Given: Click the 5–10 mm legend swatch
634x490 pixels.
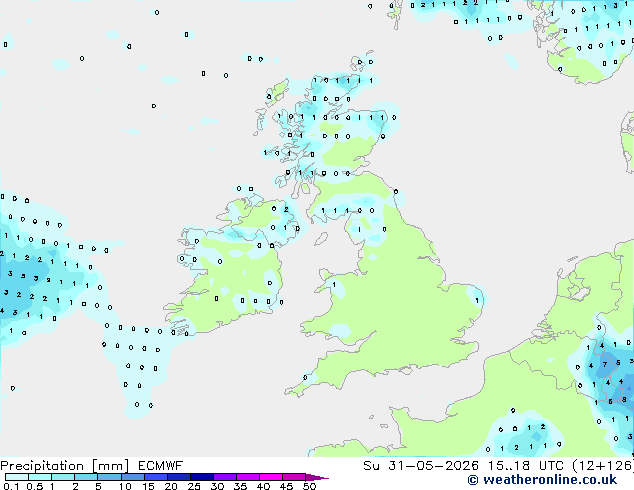Looking at the screenshot, I should pyautogui.click(x=109, y=477).
